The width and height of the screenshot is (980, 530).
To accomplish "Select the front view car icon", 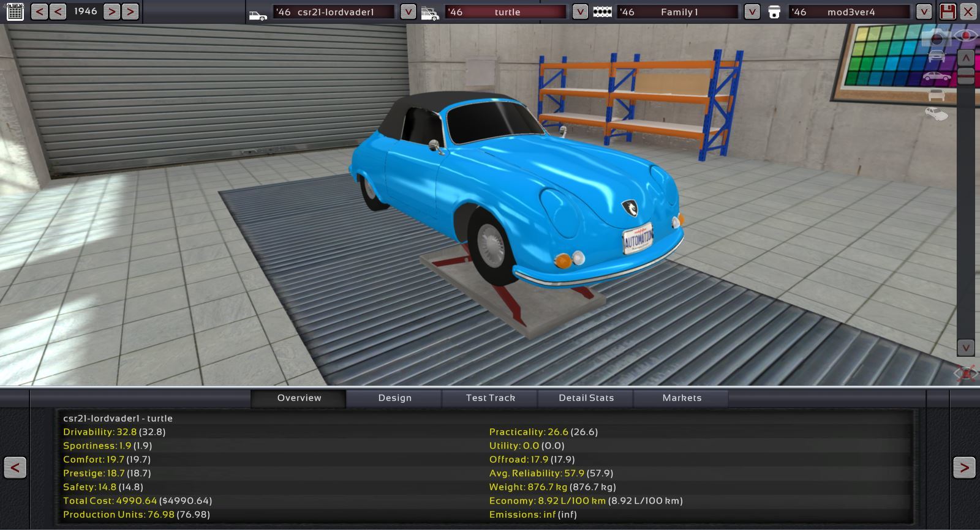I will 937,57.
